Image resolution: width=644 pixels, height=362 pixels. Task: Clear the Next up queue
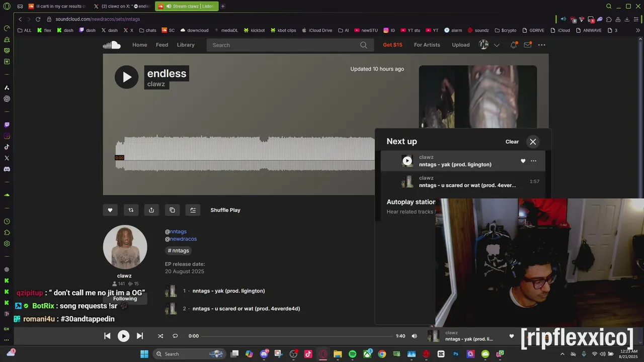point(512,142)
